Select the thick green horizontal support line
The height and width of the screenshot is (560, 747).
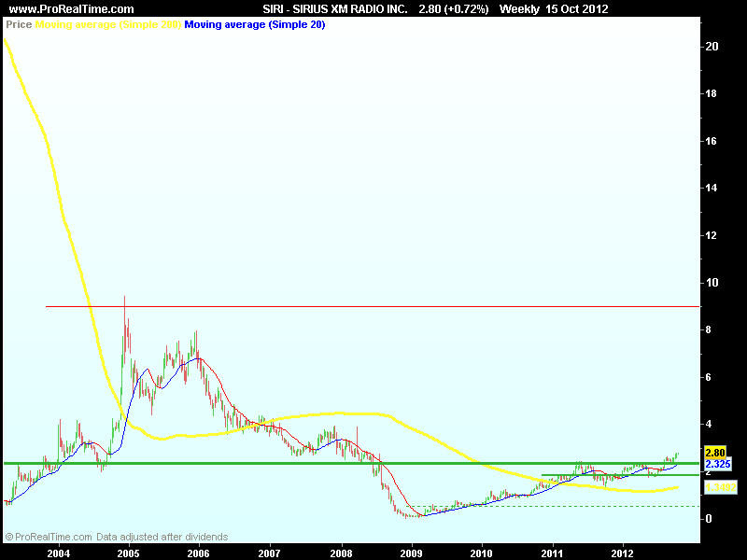coord(352,463)
